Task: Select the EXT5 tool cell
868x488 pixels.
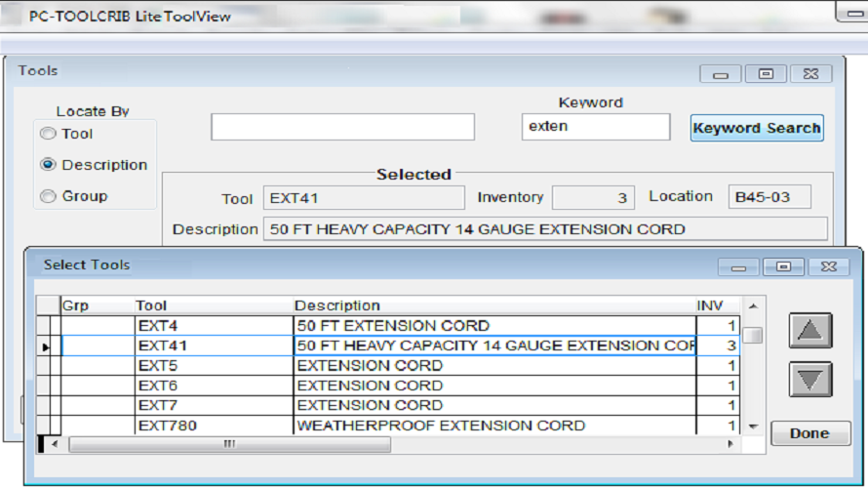Action: pyautogui.click(x=214, y=366)
